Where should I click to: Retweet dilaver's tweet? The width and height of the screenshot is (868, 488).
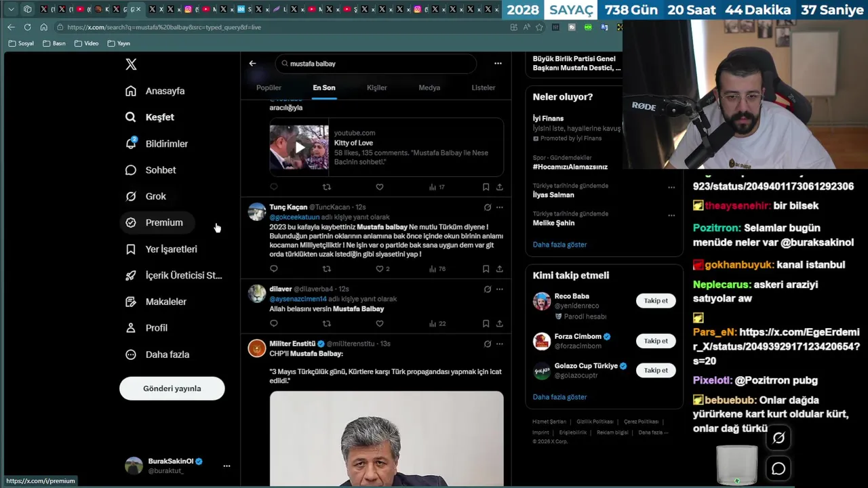[x=327, y=324]
